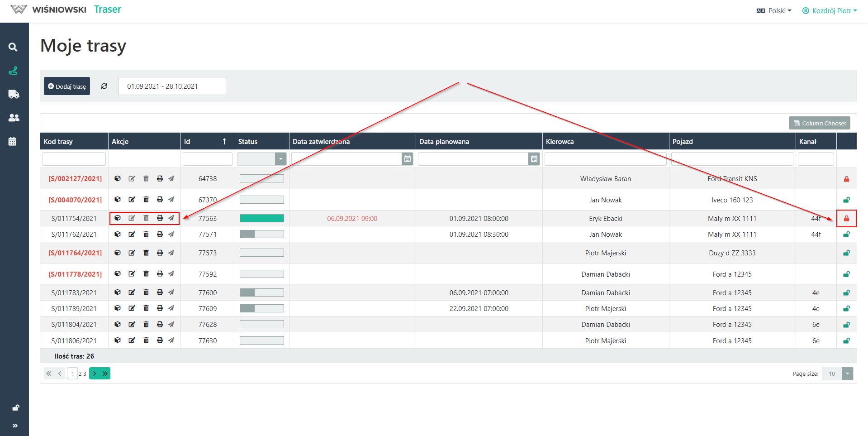The height and width of the screenshot is (436, 868).
Task: Open the drivers people icon in the sidebar
Action: pyautogui.click(x=14, y=118)
